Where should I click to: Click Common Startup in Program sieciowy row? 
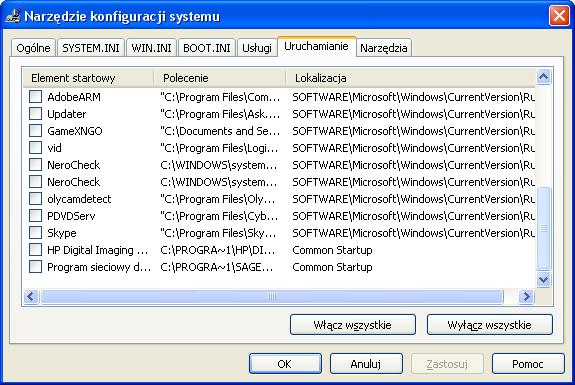click(332, 267)
